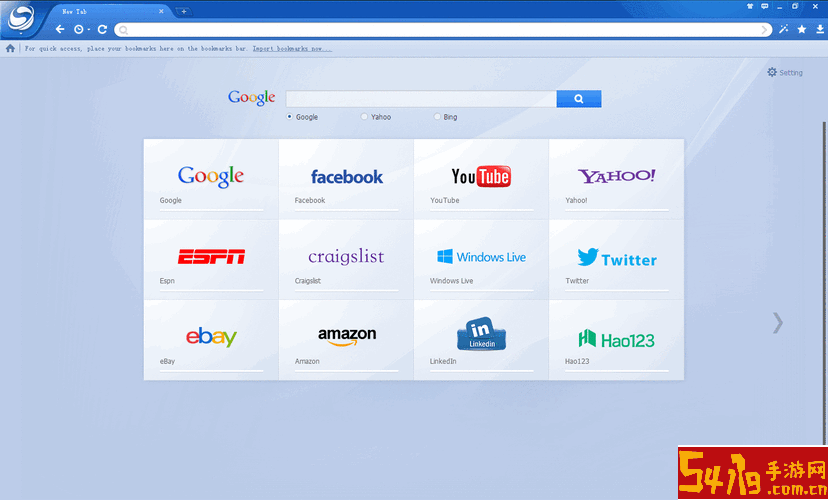Reload the page with refresh icon

pos(102,30)
